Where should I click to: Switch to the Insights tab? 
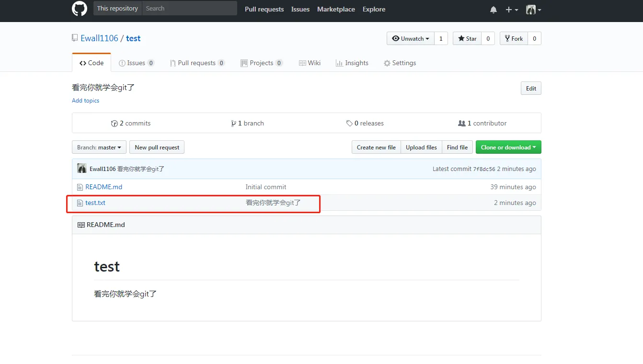(x=352, y=63)
